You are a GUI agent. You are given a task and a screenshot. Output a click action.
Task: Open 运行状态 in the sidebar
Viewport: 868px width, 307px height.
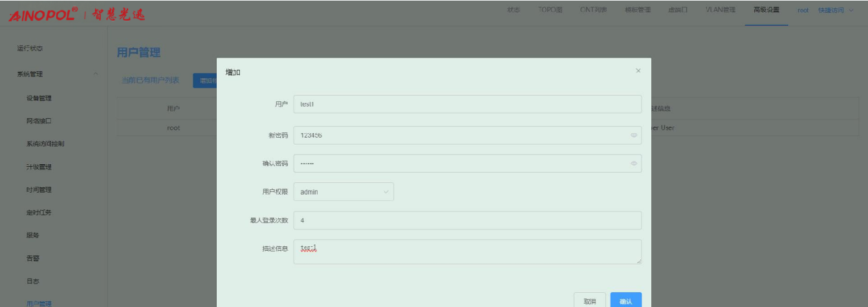pos(30,48)
